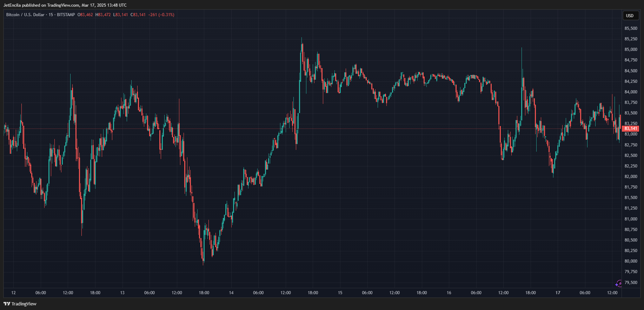
Task: Click the 83,500 price axis label
Action: click(631, 113)
